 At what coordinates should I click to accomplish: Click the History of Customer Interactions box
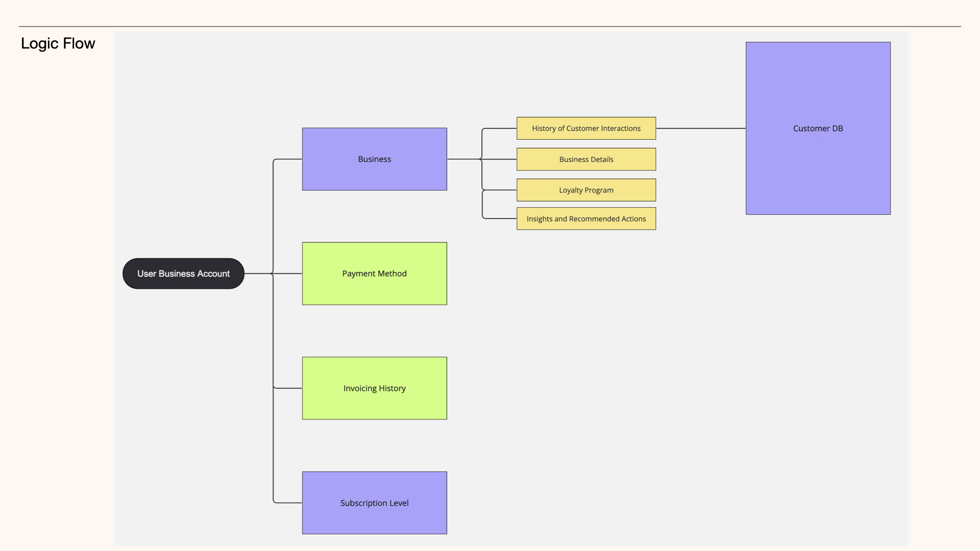(x=586, y=129)
